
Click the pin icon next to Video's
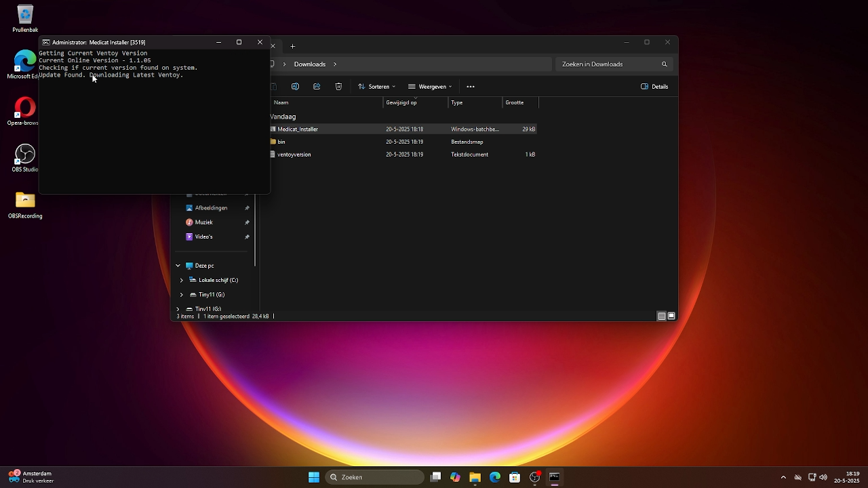pyautogui.click(x=247, y=237)
